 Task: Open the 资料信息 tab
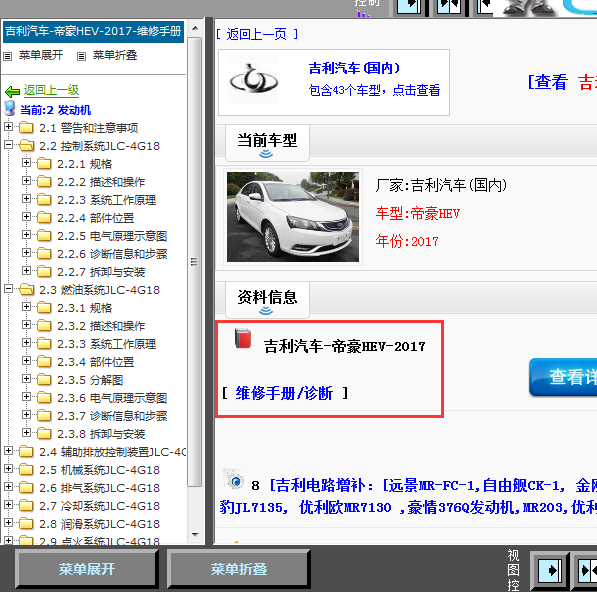(267, 300)
